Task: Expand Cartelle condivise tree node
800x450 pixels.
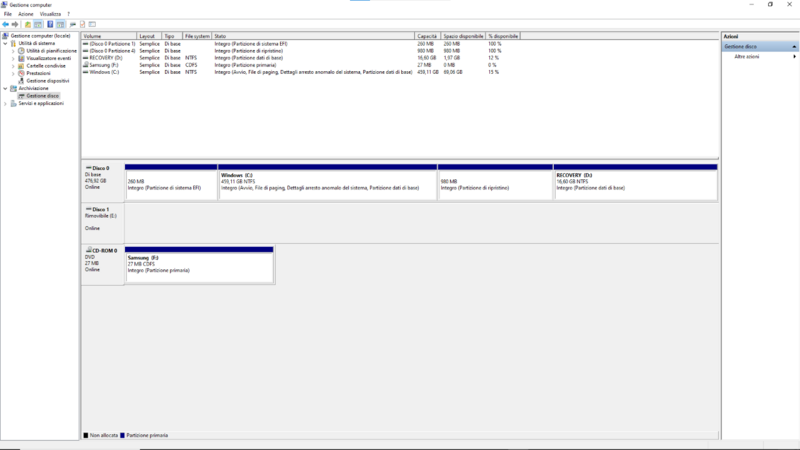Action: pos(13,66)
